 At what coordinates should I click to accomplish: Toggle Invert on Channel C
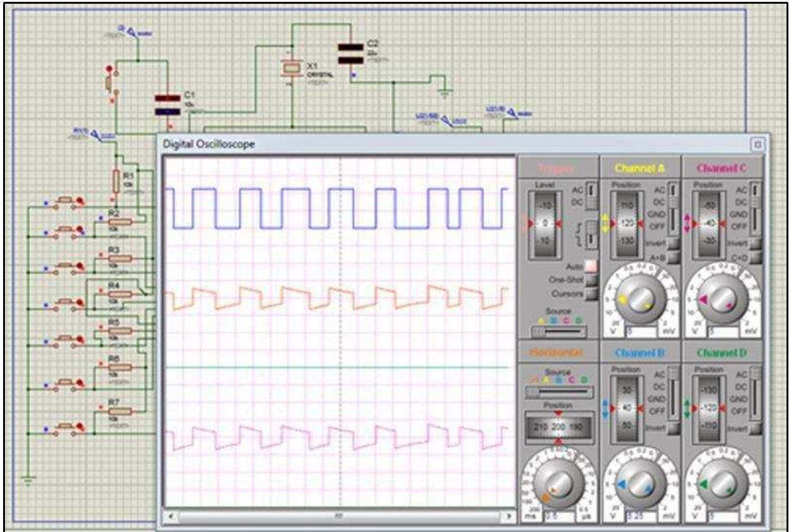755,243
